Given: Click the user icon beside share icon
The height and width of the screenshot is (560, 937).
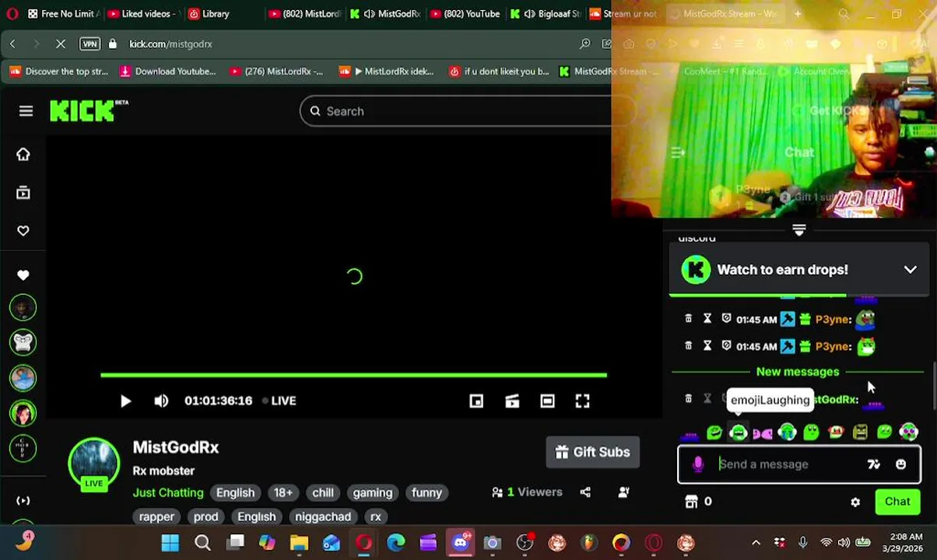Looking at the screenshot, I should pos(623,492).
